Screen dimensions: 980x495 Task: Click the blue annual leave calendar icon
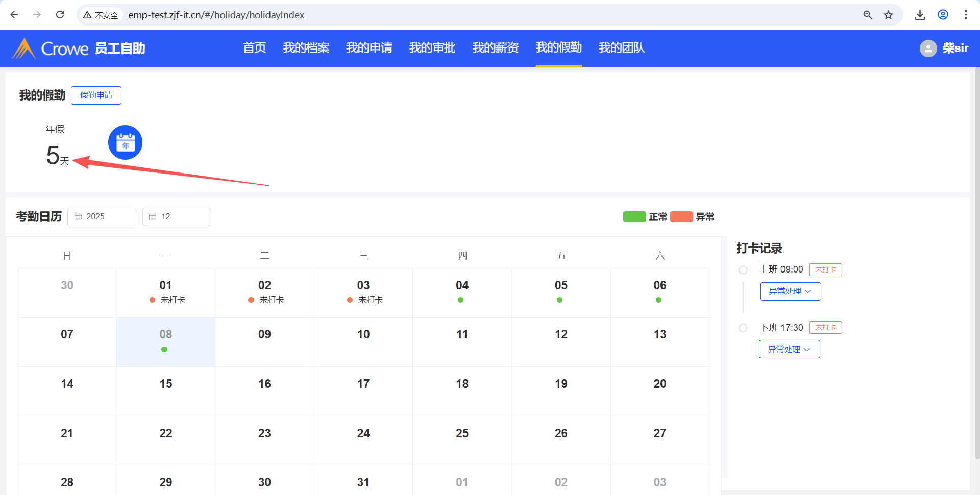(125, 142)
